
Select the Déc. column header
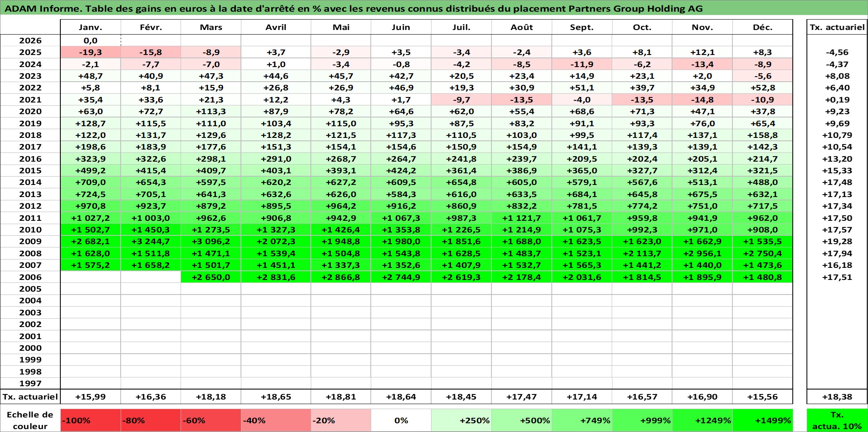click(762, 27)
